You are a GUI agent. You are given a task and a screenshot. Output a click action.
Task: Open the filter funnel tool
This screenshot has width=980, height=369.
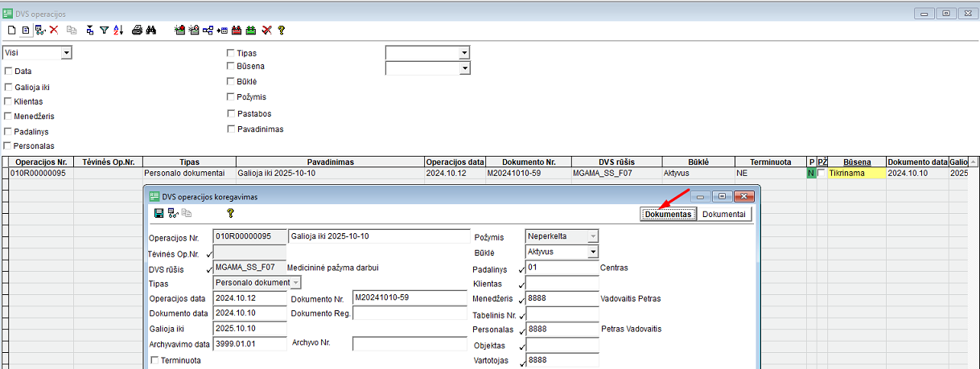(x=104, y=30)
